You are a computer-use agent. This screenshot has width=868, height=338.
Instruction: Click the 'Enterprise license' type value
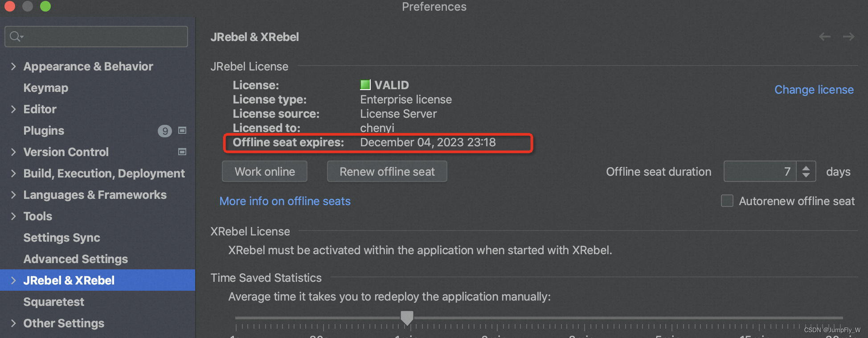406,99
